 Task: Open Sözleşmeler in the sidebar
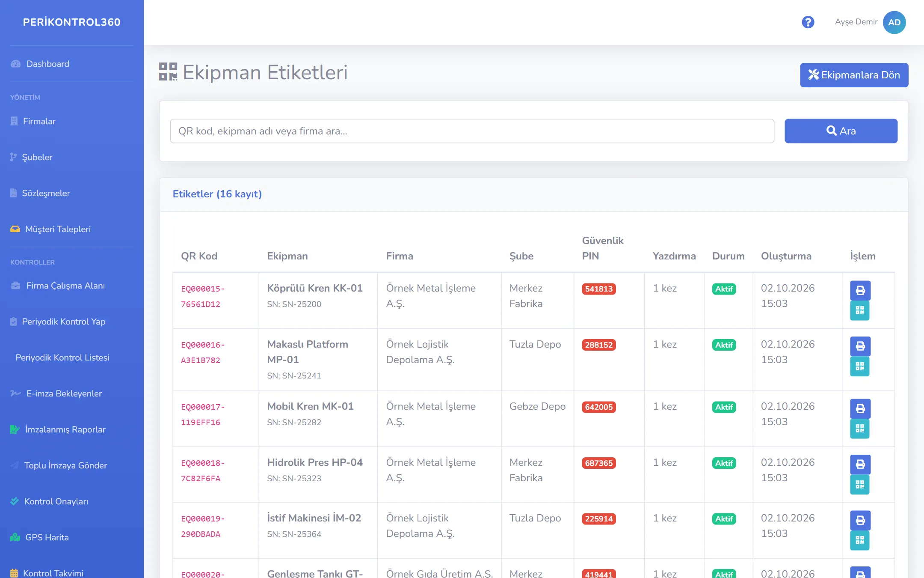click(71, 193)
